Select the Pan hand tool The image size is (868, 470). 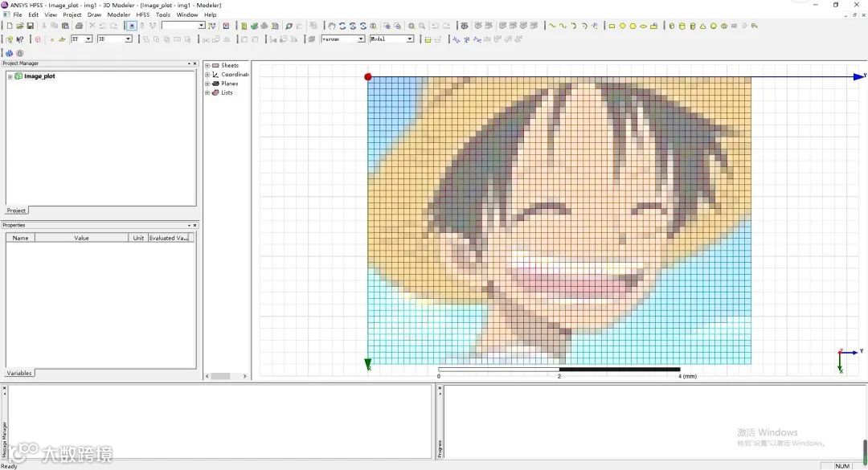[x=332, y=26]
